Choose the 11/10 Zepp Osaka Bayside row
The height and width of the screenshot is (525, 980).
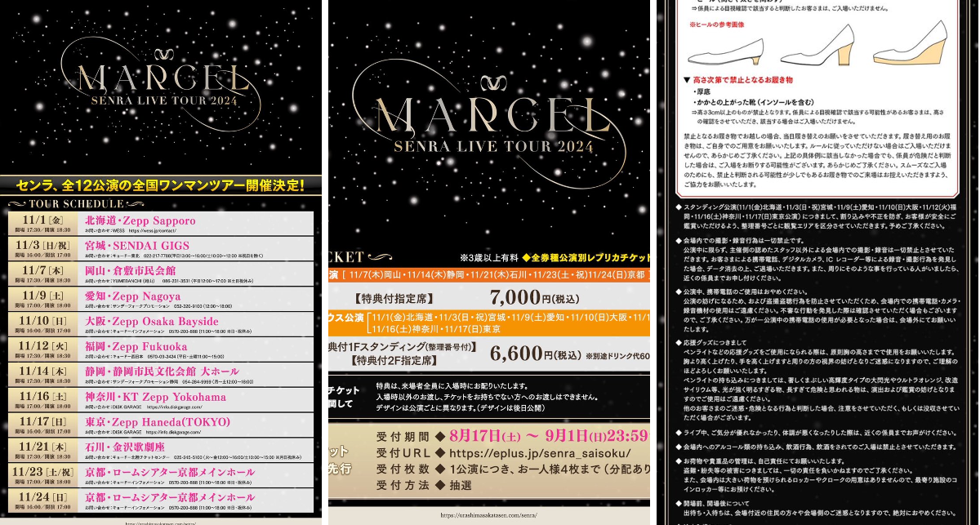point(161,325)
